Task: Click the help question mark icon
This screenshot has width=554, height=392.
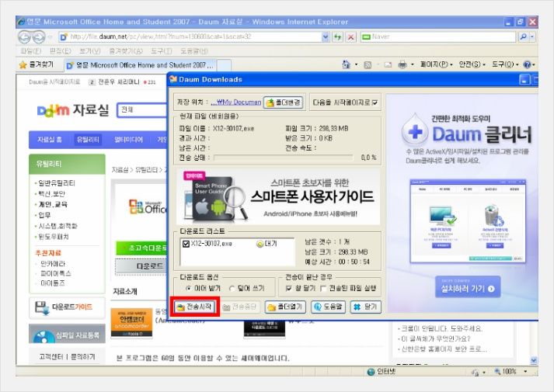Action: [x=527, y=64]
